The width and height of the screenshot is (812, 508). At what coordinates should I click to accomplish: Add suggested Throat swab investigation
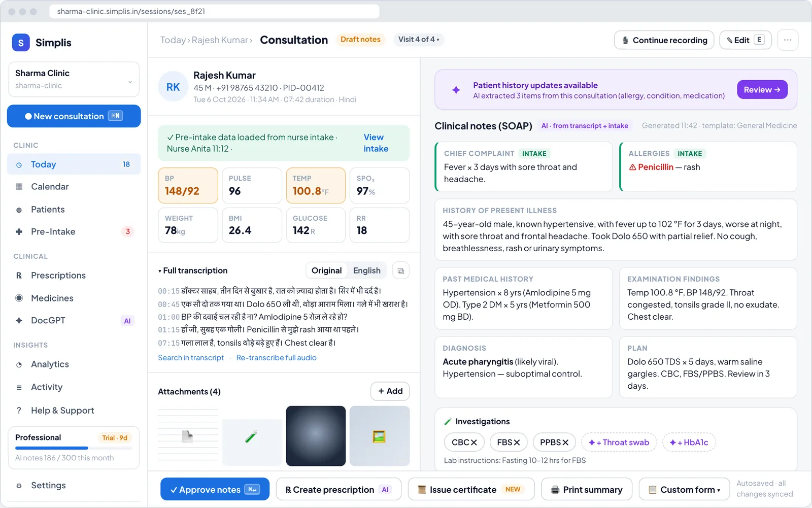point(619,443)
